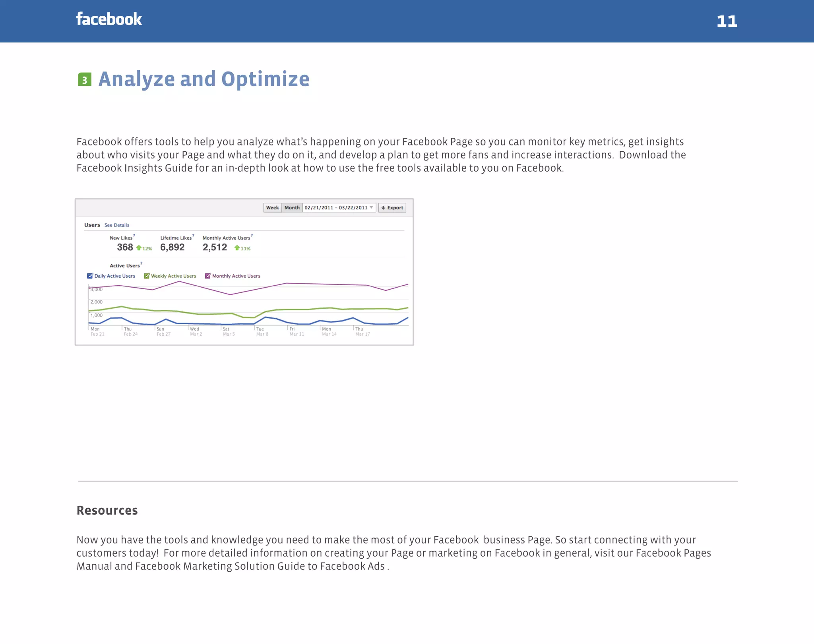Click the Mon Feb 21 axis label
Screen dimensions: 814x644
click(97, 332)
